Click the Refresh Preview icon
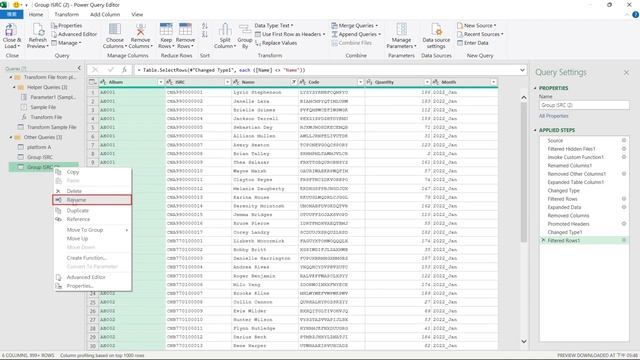The image size is (640, 360). pos(38,31)
